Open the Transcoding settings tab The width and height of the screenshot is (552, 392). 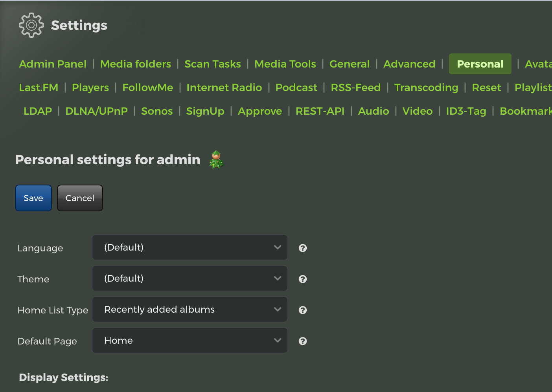point(426,88)
